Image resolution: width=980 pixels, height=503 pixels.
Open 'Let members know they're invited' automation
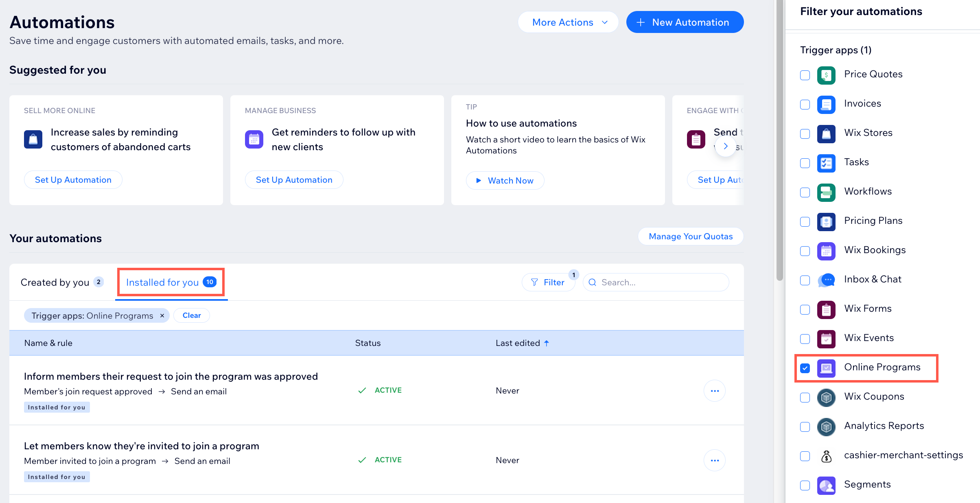(142, 446)
